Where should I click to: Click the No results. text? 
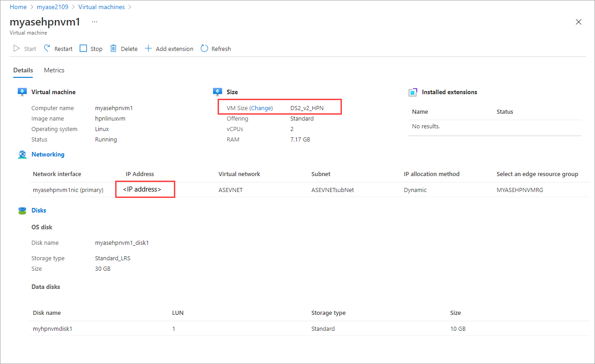(426, 126)
